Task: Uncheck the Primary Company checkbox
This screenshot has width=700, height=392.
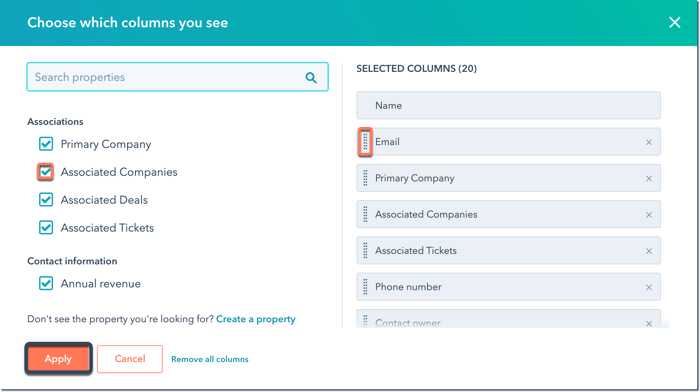Action: coord(46,144)
